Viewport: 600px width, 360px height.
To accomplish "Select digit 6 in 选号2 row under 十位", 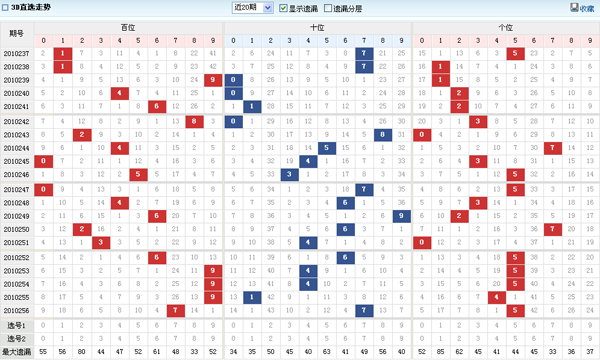I will pyautogui.click(x=345, y=339).
